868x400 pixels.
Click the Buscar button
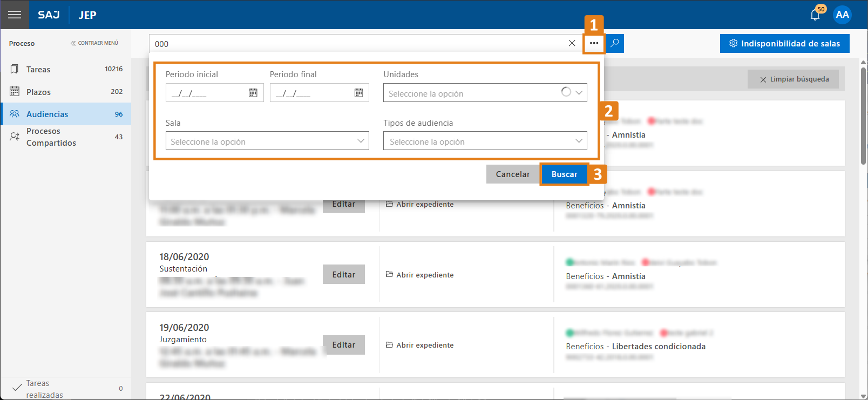point(565,174)
